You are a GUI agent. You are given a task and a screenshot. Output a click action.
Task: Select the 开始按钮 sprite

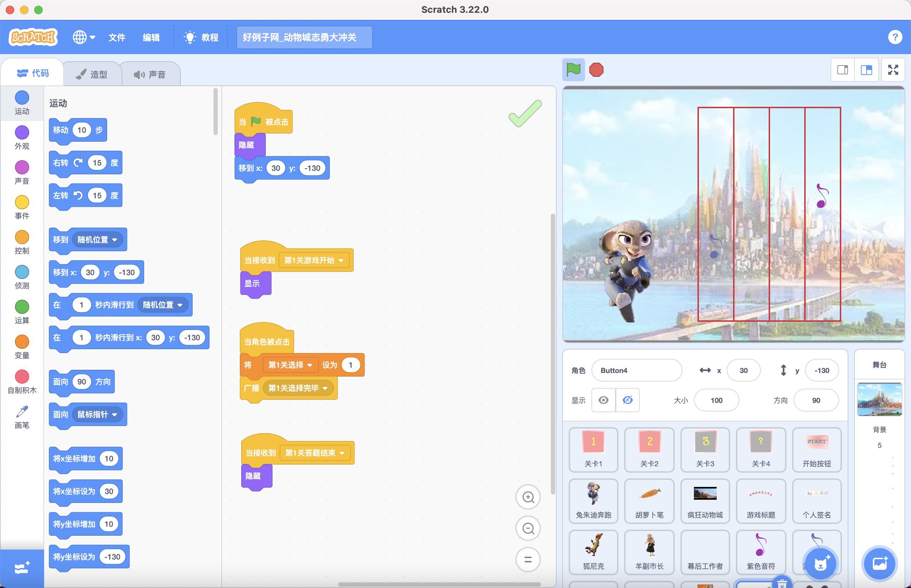tap(816, 450)
